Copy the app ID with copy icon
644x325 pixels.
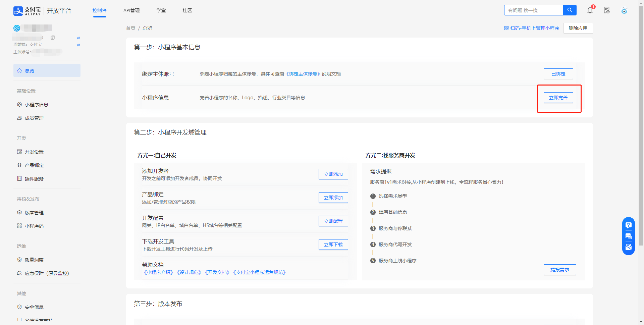coord(53,38)
